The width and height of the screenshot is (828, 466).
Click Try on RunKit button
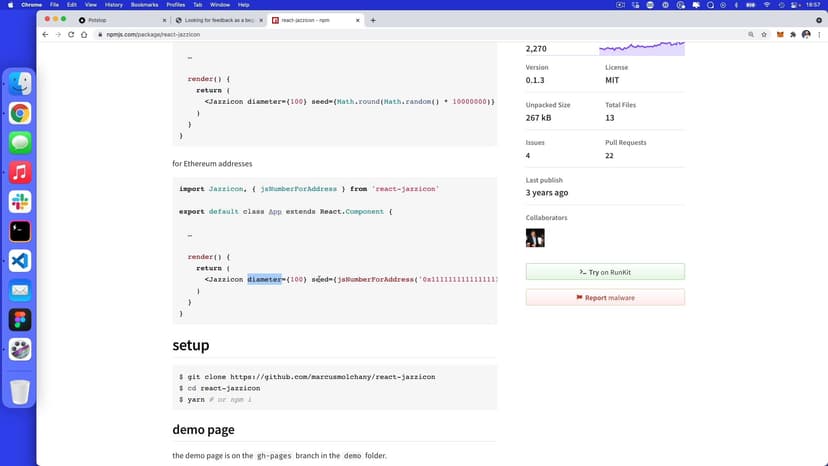tap(605, 272)
